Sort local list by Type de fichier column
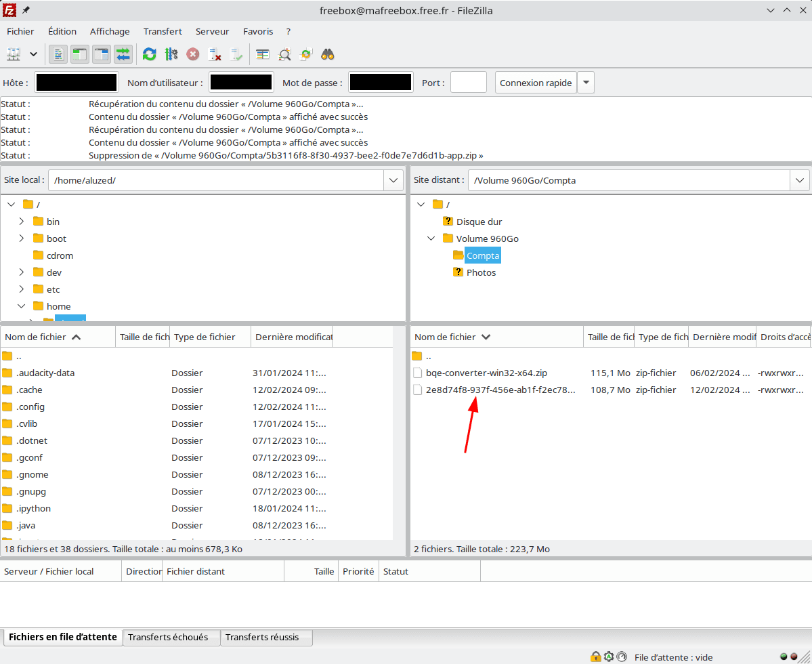 point(210,337)
